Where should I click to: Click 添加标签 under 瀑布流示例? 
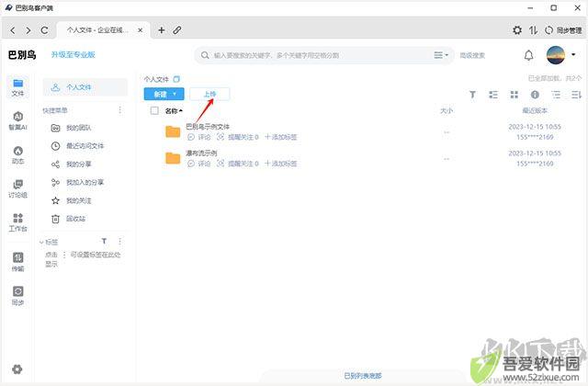tap(281, 164)
